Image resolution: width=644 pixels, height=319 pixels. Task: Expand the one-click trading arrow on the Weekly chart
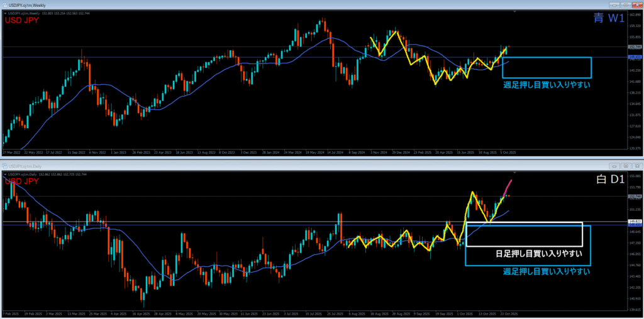(x=4, y=13)
